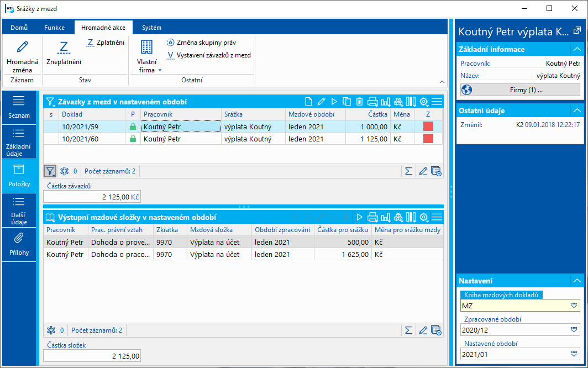Open the gear settings in Výstupní mzdové složky toolbar
Screen dimensions: 588x368
coord(424,217)
